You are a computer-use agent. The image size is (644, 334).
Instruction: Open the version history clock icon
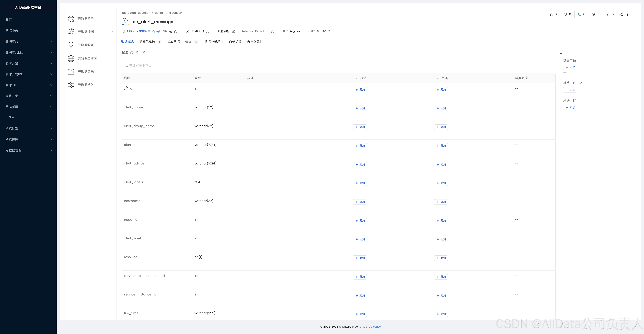(x=593, y=14)
